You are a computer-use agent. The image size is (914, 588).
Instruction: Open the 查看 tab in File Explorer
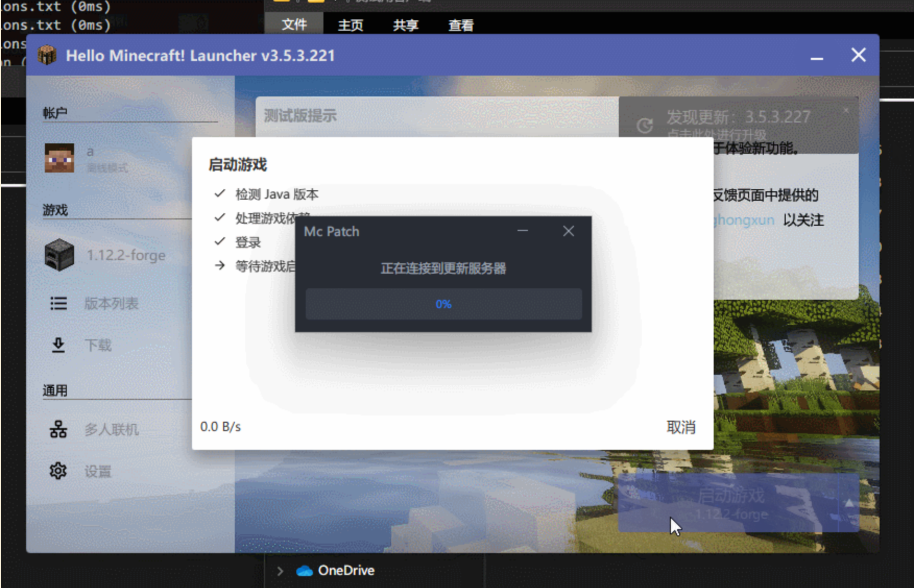(461, 25)
